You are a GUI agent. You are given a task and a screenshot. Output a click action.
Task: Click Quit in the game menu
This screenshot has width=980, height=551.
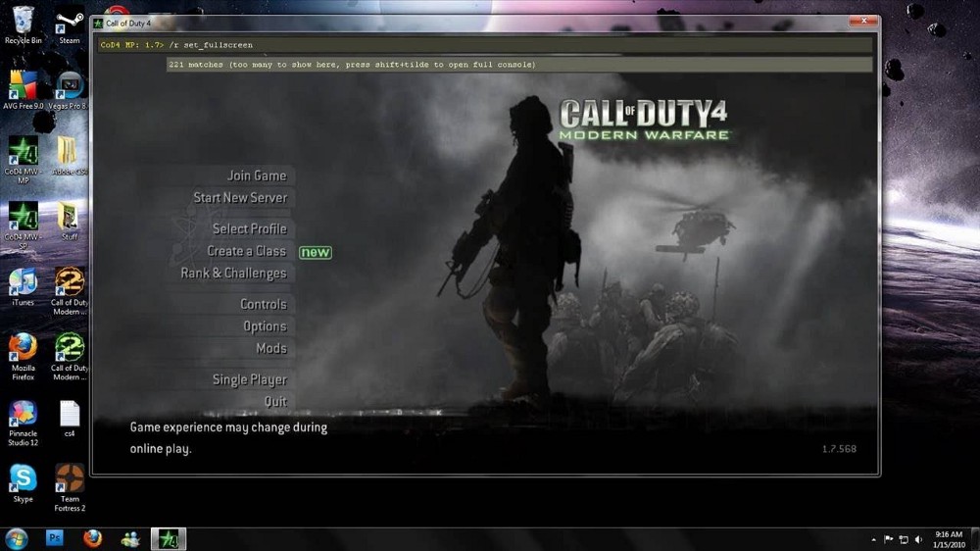(x=275, y=402)
